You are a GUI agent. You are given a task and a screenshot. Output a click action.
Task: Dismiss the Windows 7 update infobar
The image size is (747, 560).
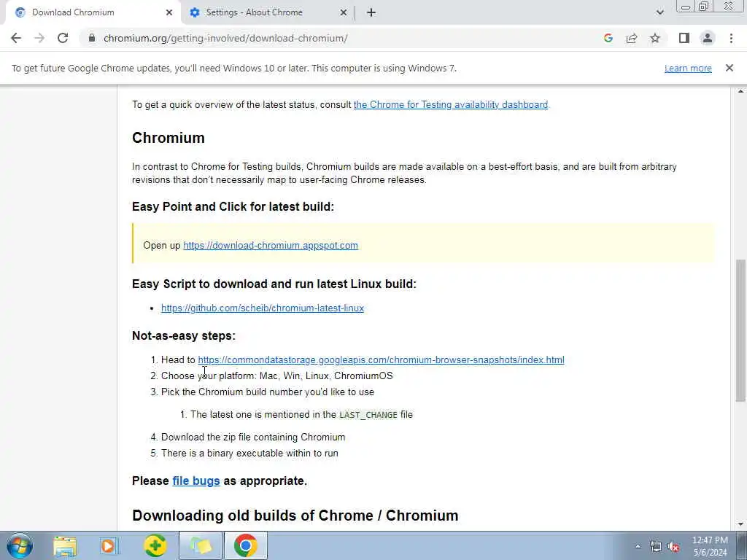[729, 68]
